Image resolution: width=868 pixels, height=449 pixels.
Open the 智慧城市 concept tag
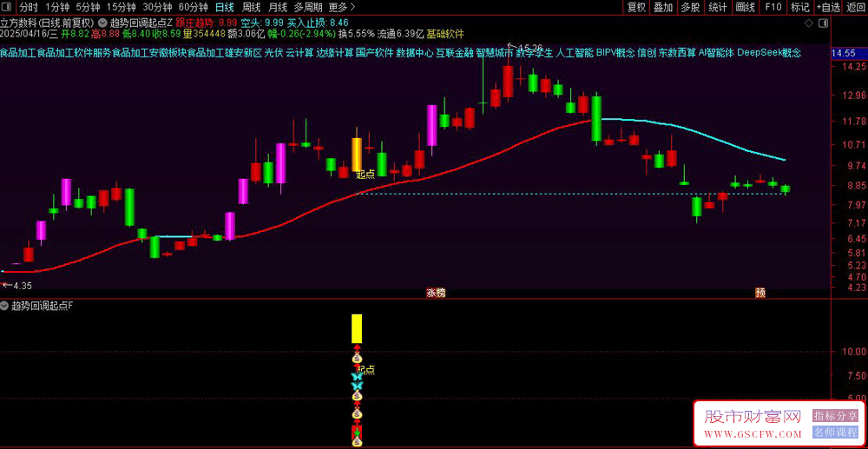pyautogui.click(x=495, y=53)
